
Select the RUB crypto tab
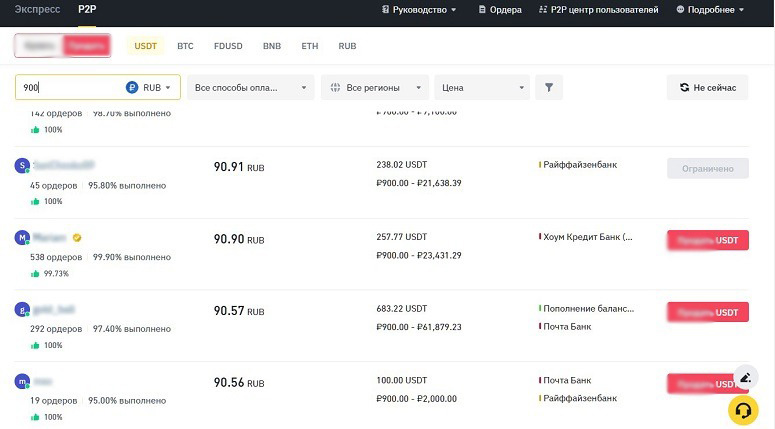point(347,46)
